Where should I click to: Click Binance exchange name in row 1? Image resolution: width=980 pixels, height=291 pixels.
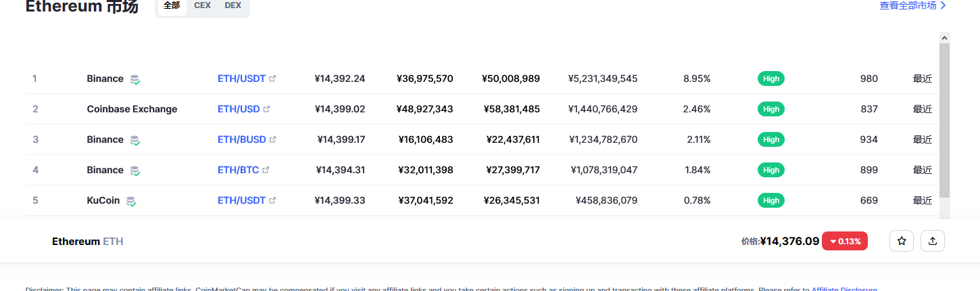(x=105, y=79)
